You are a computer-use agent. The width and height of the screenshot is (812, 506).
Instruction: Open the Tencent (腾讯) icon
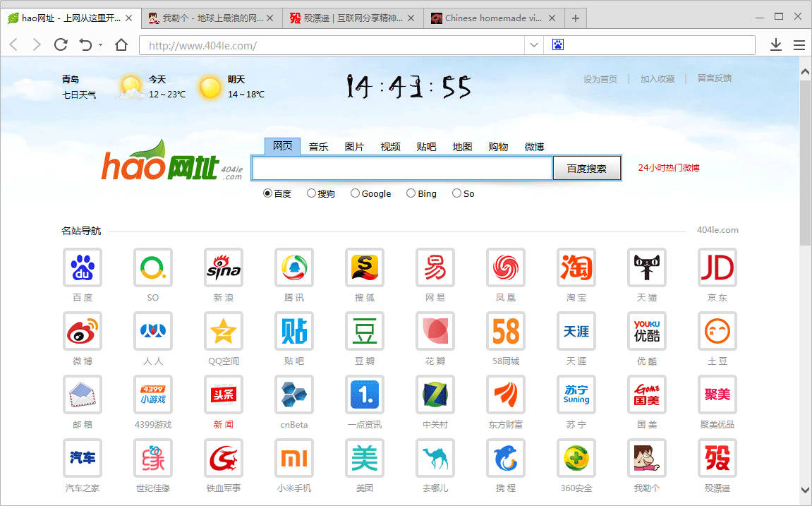[x=294, y=267]
